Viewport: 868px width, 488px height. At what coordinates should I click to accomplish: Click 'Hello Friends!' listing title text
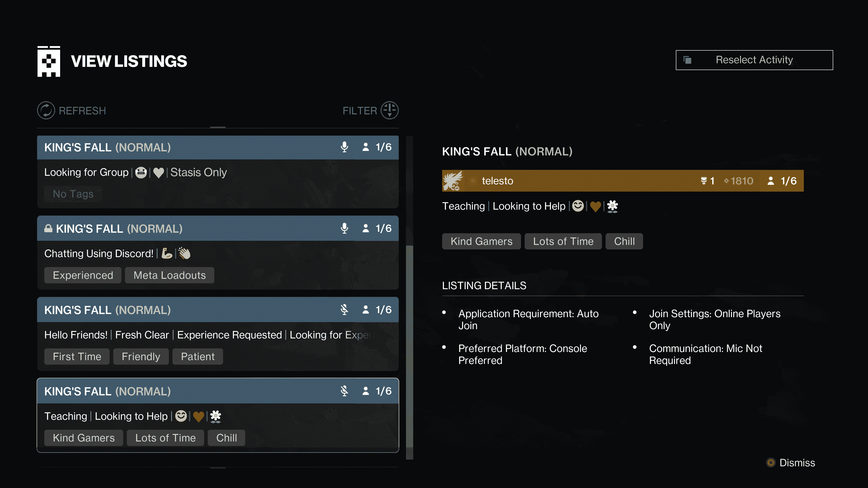(x=76, y=335)
